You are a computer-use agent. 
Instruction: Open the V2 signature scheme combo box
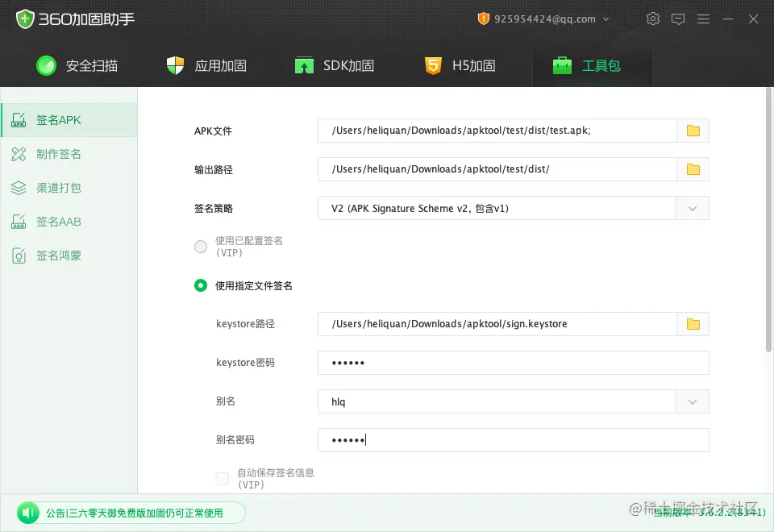[x=514, y=208]
